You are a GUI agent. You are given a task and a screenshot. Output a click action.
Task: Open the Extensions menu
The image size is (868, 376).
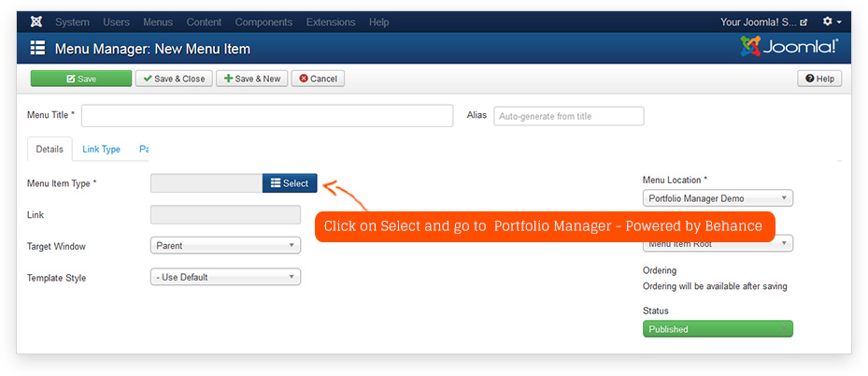click(329, 22)
